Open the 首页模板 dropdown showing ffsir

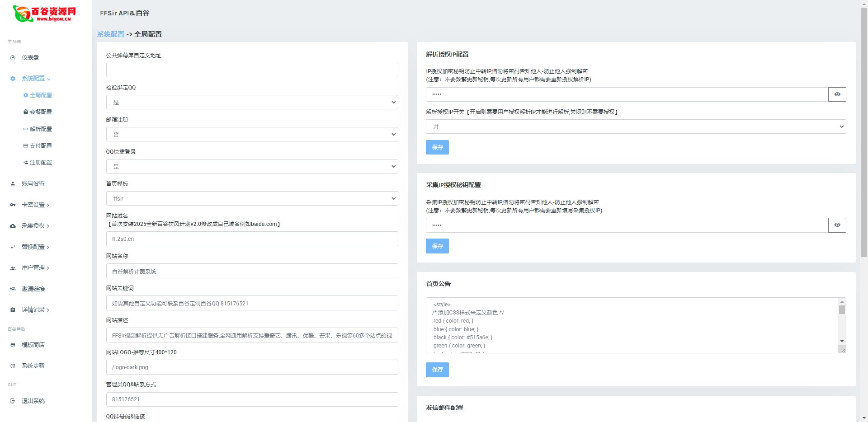(252, 198)
